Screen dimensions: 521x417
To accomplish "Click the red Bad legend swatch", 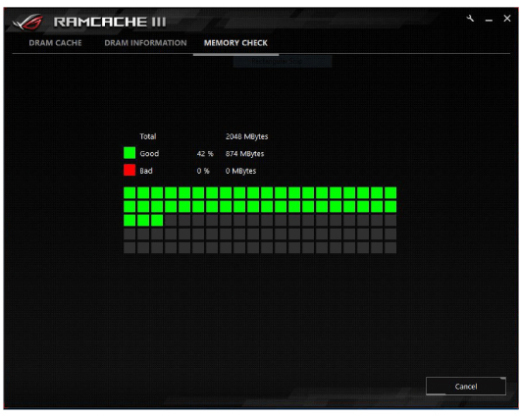I will click(x=129, y=170).
